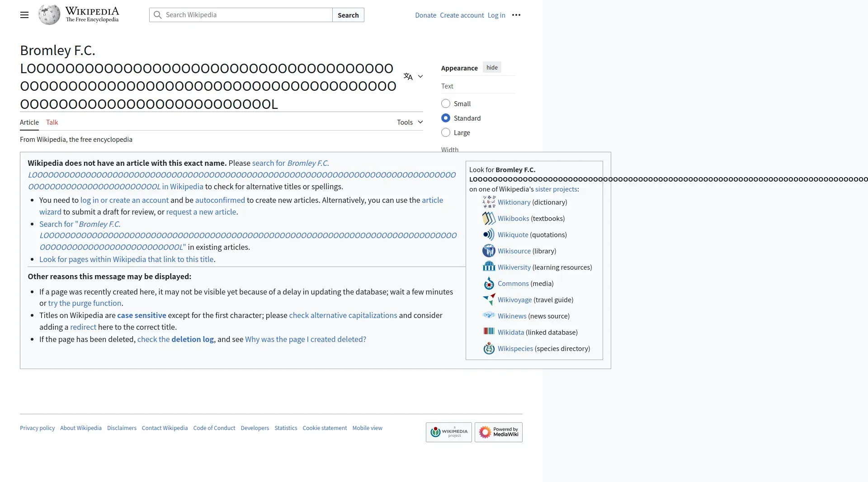Click the language translate icon
Viewport: 868px width, 482px height.
click(x=408, y=76)
